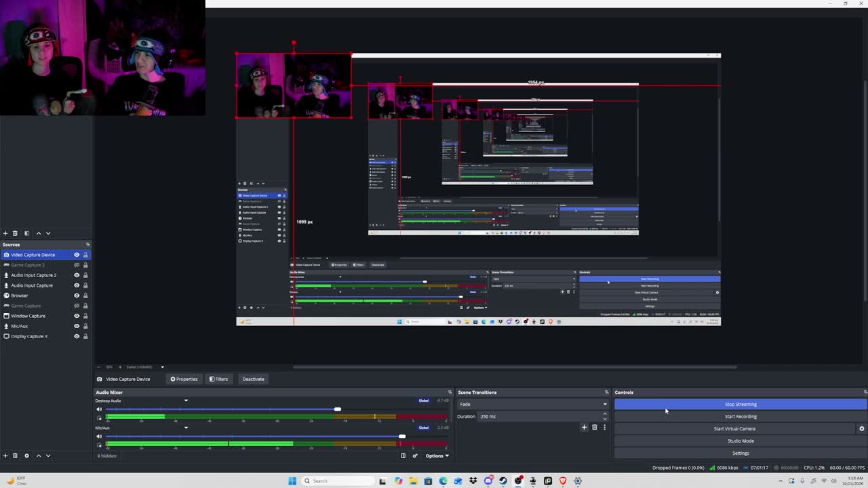Open source properties gear in Sources toolbar
Image resolution: width=868 pixels, height=488 pixels.
tap(26, 455)
